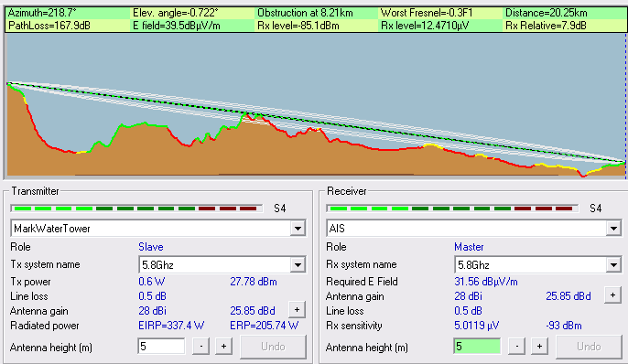Screen dimensions: 628x364
Task: Click the receiver Undo button
Action: pyautogui.click(x=589, y=347)
